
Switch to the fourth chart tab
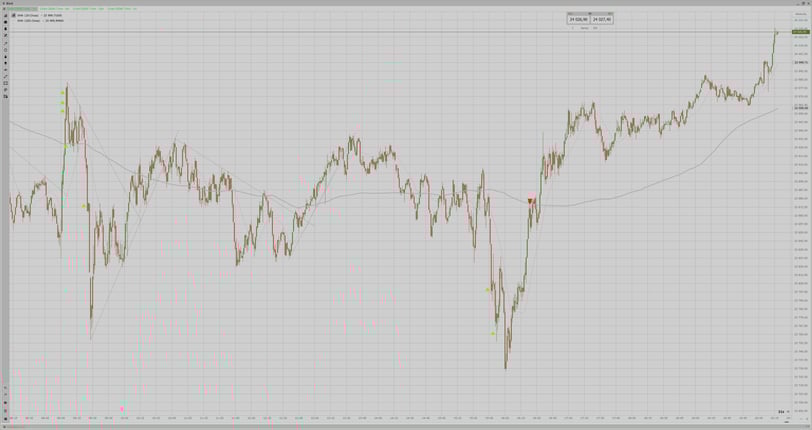122,9
